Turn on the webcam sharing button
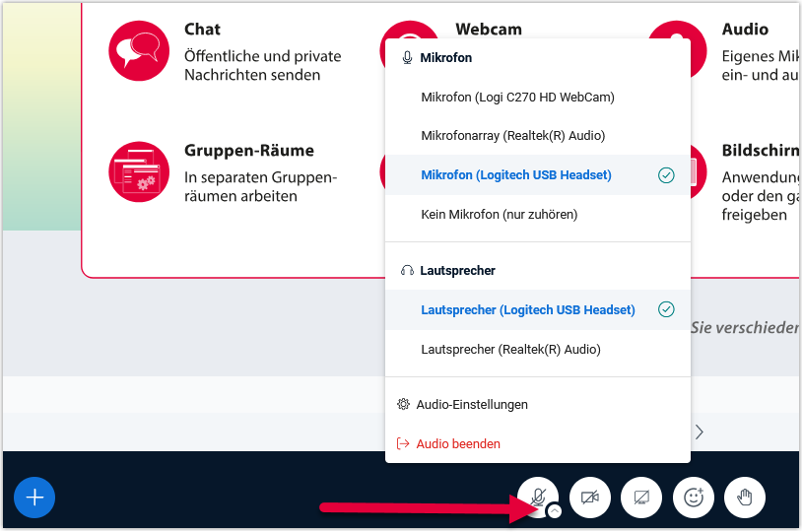The height and width of the screenshot is (532, 803). click(590, 498)
